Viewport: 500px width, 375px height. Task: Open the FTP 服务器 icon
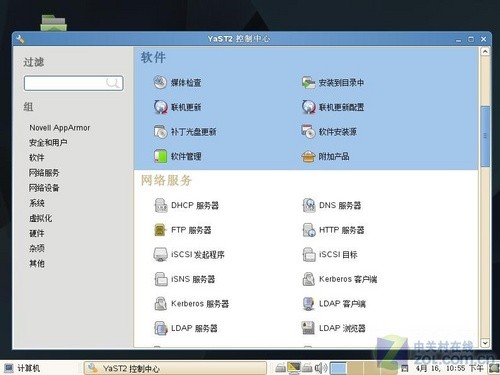point(161,230)
